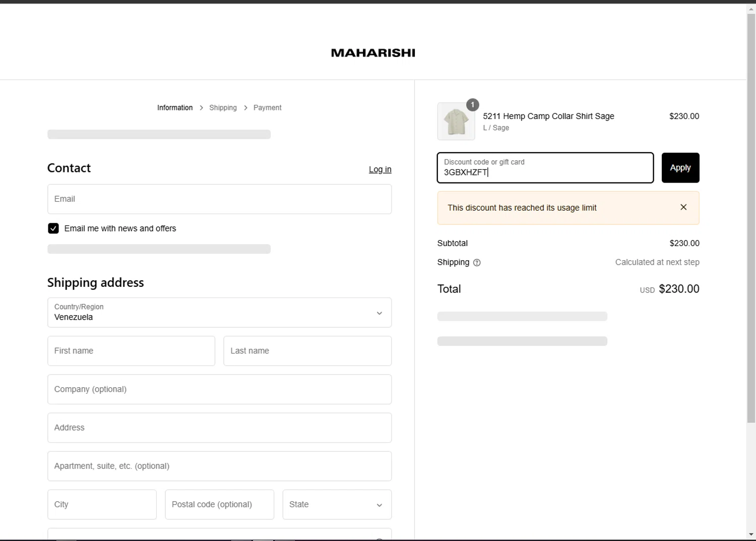This screenshot has width=756, height=541.
Task: Click the scrollbar down arrow
Action: (751, 534)
